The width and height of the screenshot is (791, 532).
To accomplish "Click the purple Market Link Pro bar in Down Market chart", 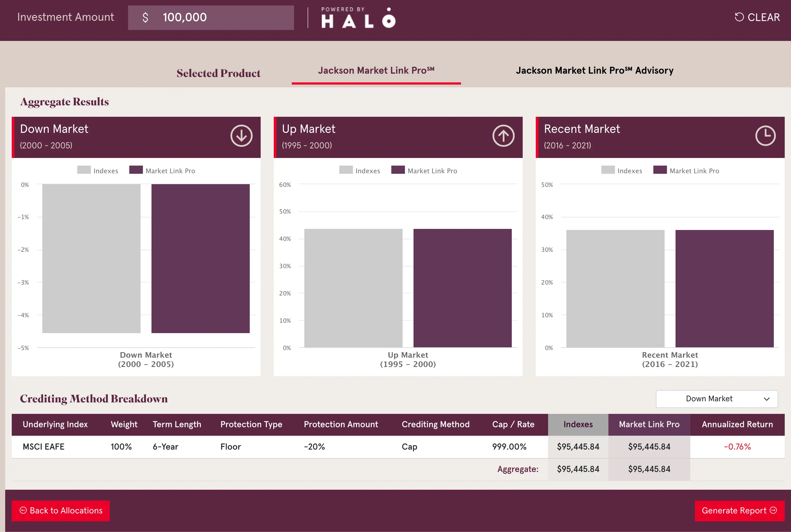I will coord(201,259).
